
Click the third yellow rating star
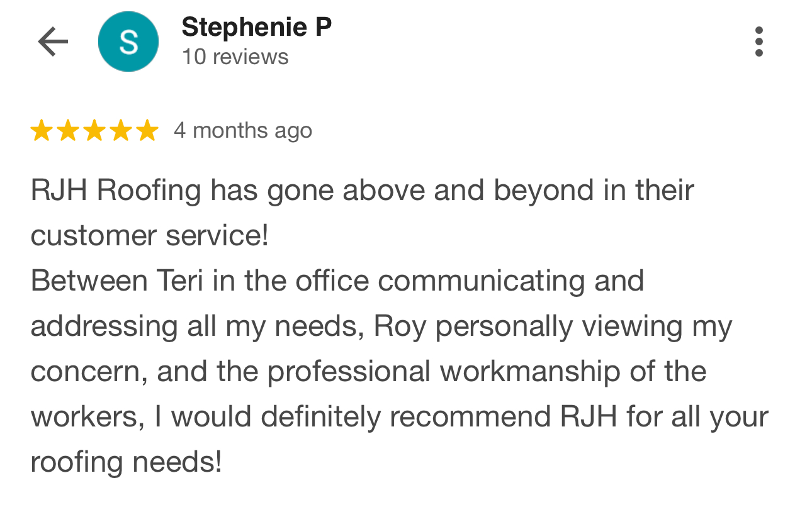click(94, 131)
